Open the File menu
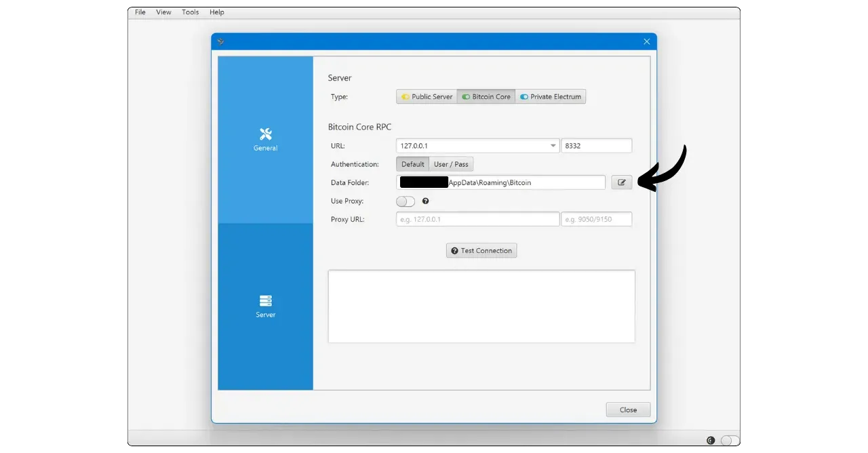This screenshot has width=868, height=453. [140, 12]
